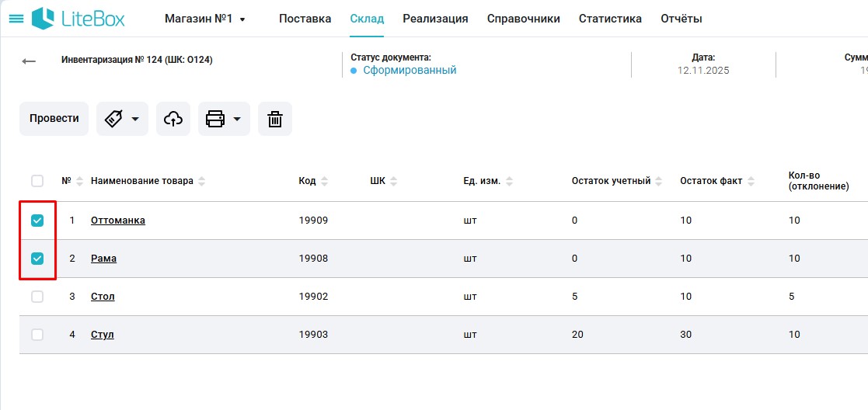The width and height of the screenshot is (868, 410).
Task: Click the date 12.11.2025
Action: [703, 70]
